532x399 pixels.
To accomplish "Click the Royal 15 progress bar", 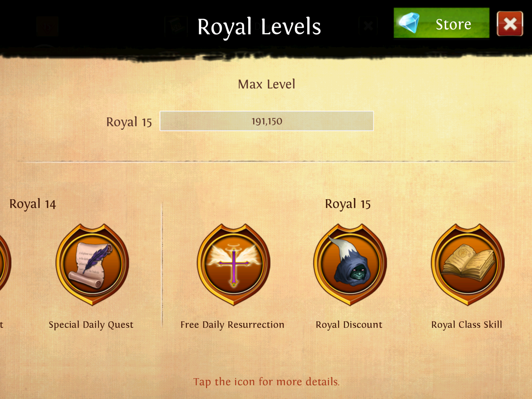I will [267, 121].
